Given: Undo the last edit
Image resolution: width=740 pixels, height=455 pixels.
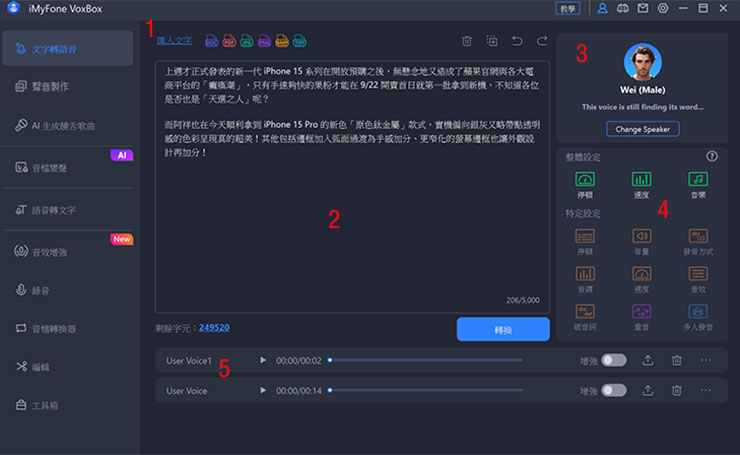Looking at the screenshot, I should coord(517,41).
